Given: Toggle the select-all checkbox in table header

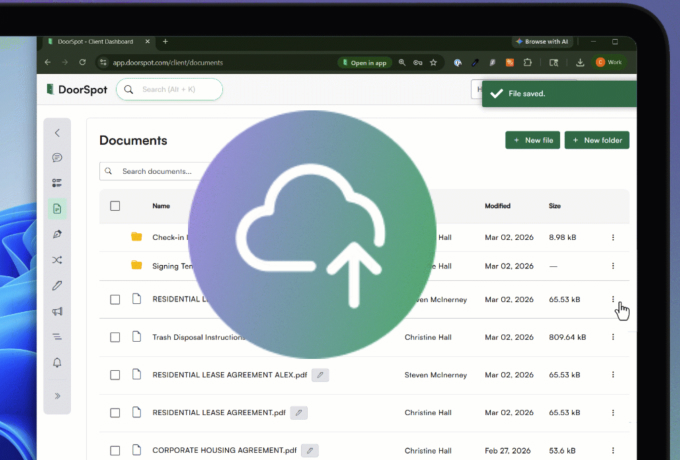Looking at the screenshot, I should (115, 206).
